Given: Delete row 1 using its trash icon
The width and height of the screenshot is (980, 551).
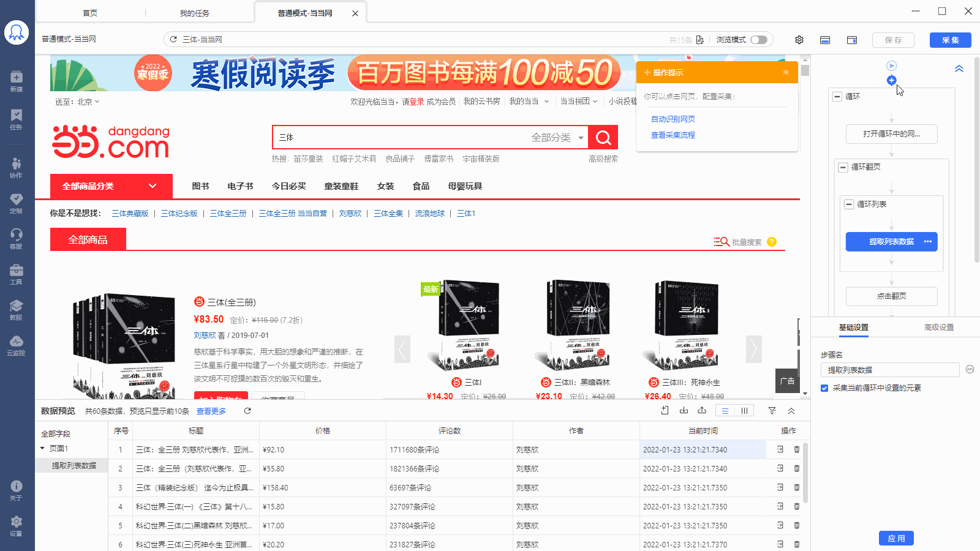Looking at the screenshot, I should coord(797,449).
